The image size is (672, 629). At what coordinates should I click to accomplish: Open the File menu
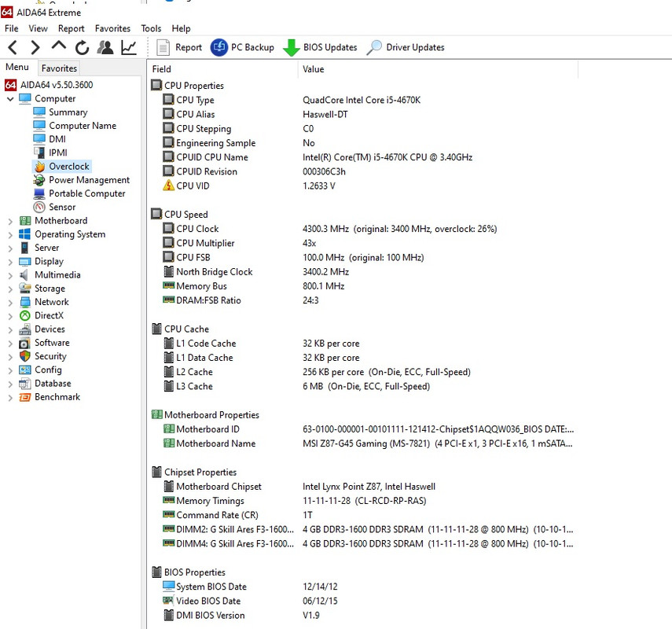point(12,29)
